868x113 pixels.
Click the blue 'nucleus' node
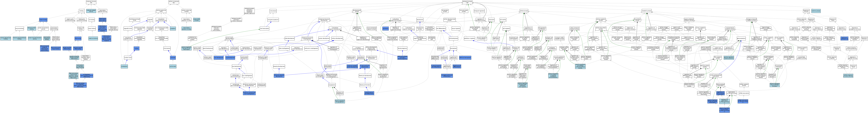coord(136,48)
